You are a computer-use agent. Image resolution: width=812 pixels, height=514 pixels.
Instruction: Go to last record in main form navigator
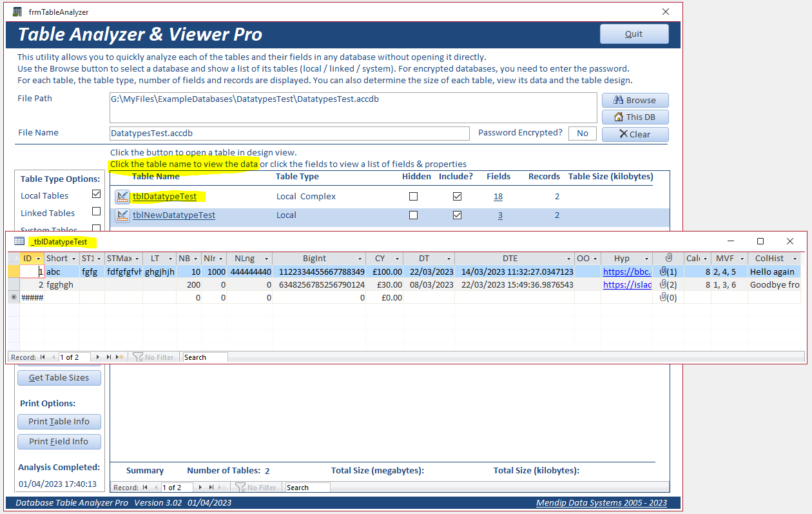pyautogui.click(x=211, y=488)
